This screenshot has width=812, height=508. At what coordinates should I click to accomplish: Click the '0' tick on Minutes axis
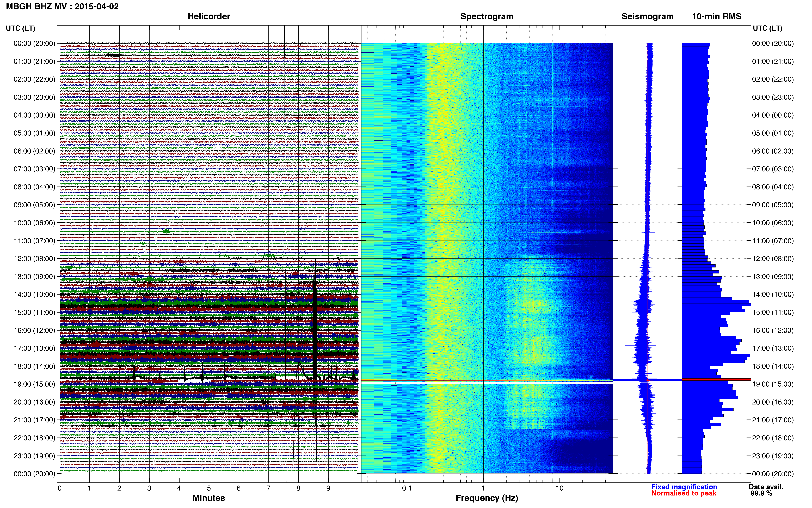[59, 488]
